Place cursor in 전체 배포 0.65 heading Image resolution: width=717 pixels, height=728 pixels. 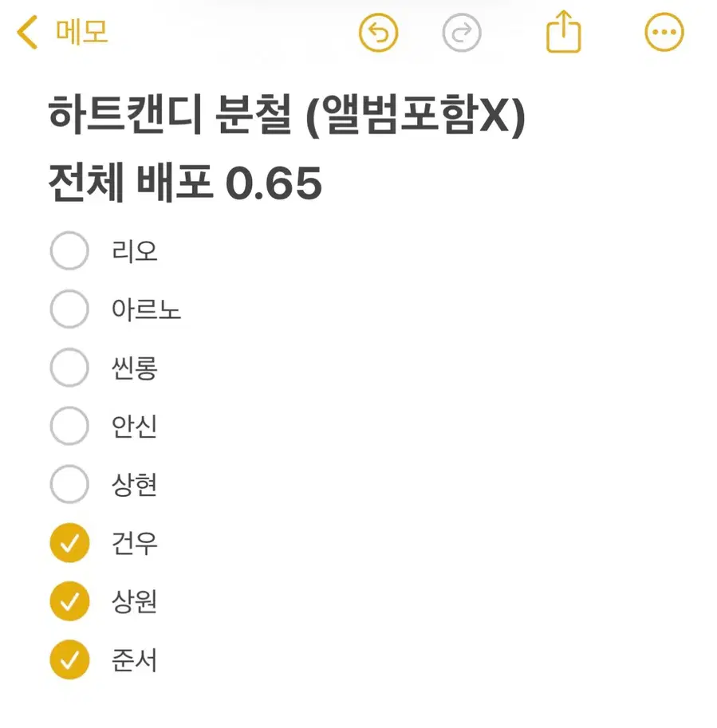pyautogui.click(x=185, y=183)
